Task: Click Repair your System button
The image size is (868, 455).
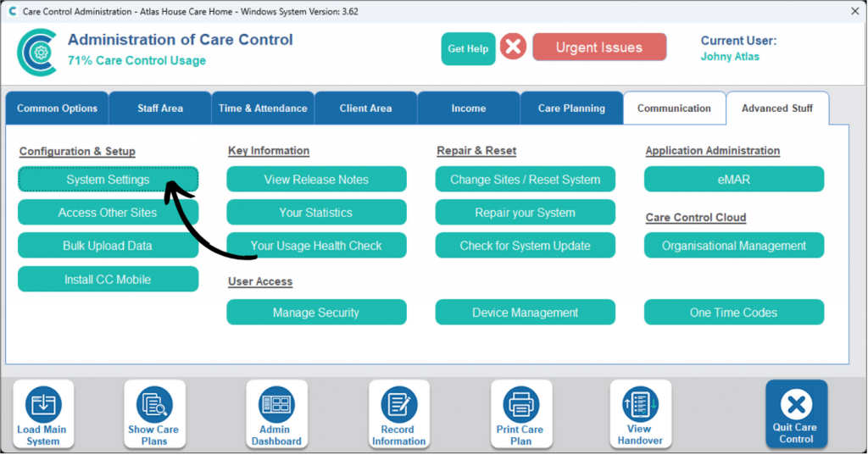Action: tap(526, 213)
